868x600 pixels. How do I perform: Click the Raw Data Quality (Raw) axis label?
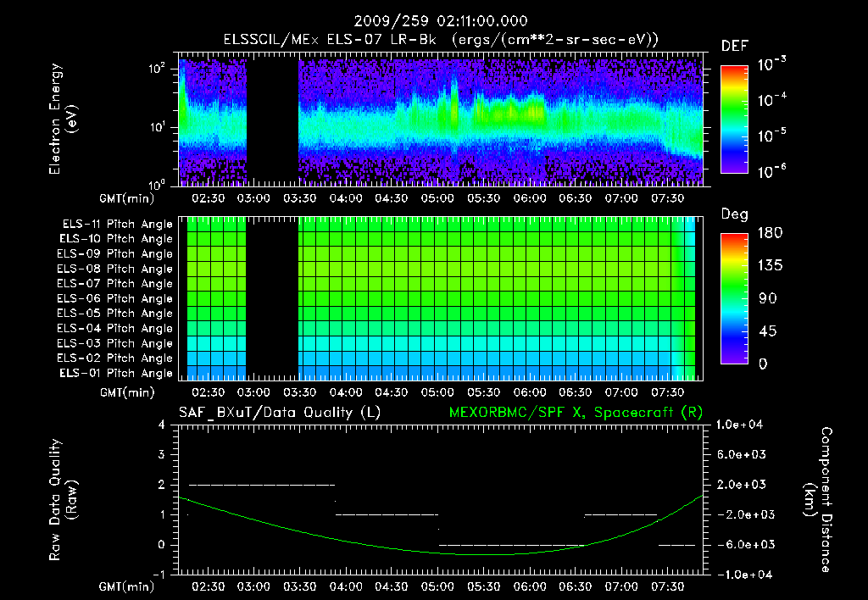(63, 500)
